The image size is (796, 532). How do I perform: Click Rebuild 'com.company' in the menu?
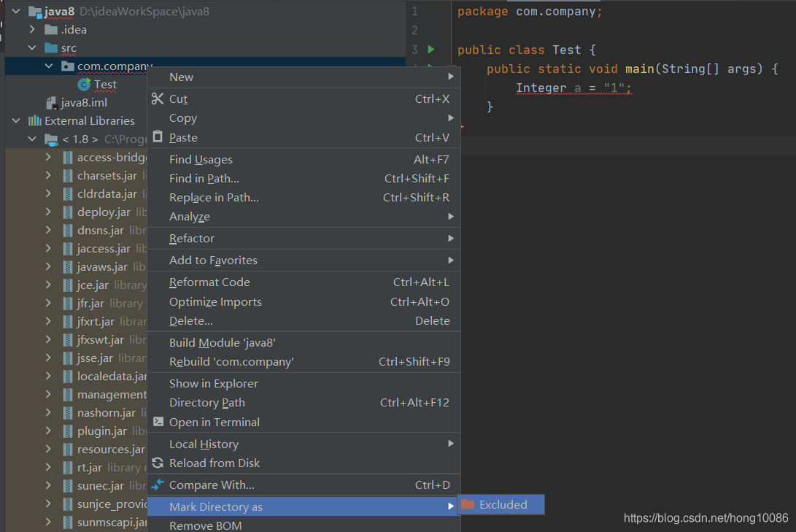pos(219,361)
